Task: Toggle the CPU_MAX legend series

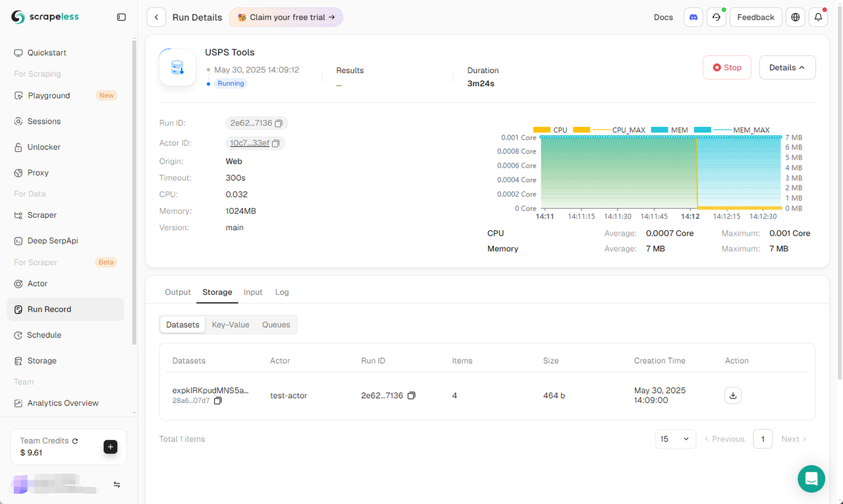Action: click(610, 130)
